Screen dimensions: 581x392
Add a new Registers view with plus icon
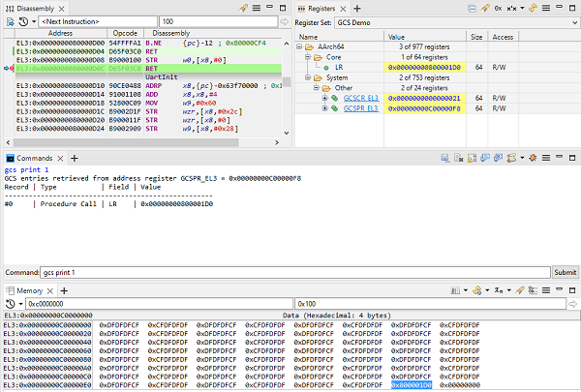point(356,7)
